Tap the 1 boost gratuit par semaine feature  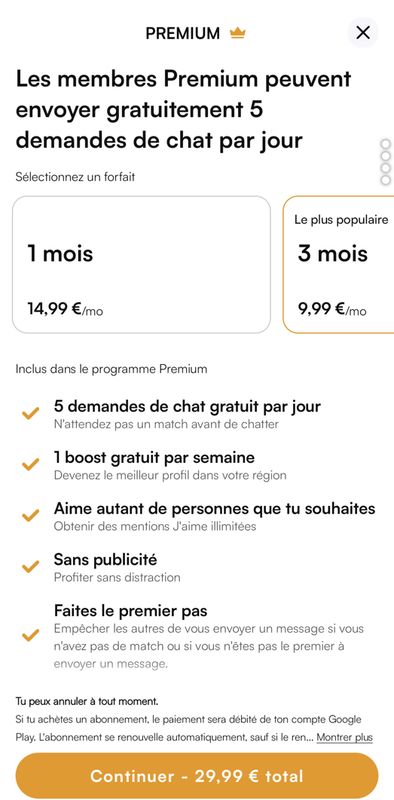coord(154,457)
